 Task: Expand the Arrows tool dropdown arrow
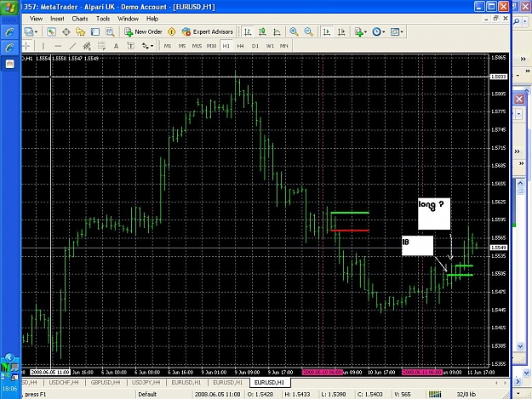(x=152, y=46)
